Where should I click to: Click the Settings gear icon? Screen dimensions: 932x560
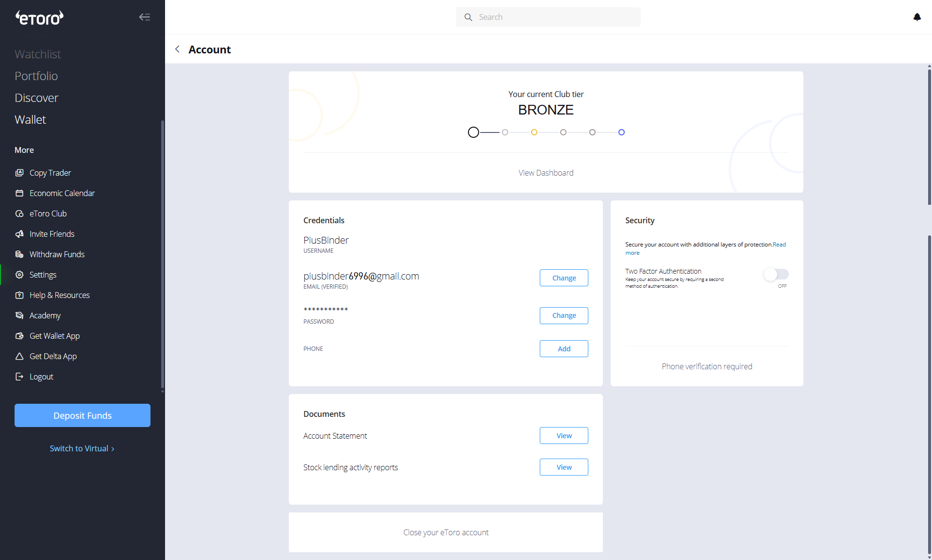point(19,275)
